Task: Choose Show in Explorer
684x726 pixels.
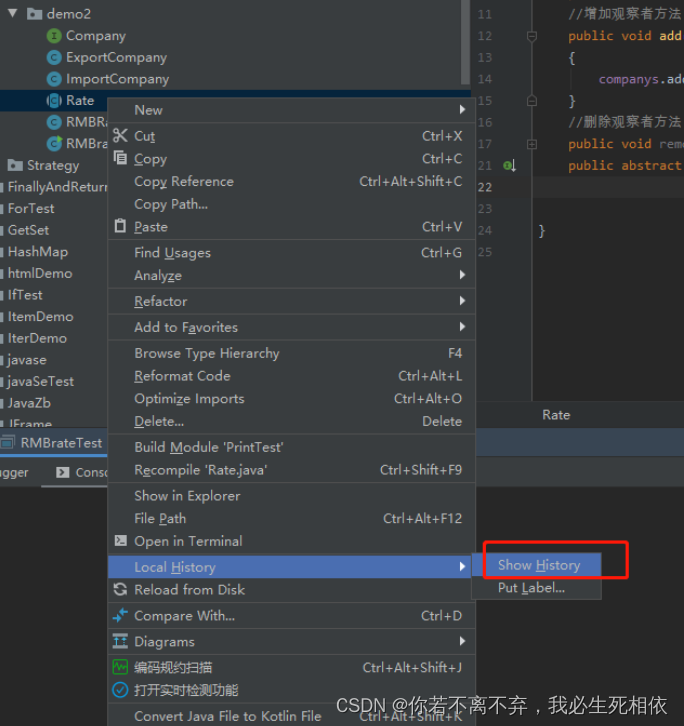Action: (292, 496)
